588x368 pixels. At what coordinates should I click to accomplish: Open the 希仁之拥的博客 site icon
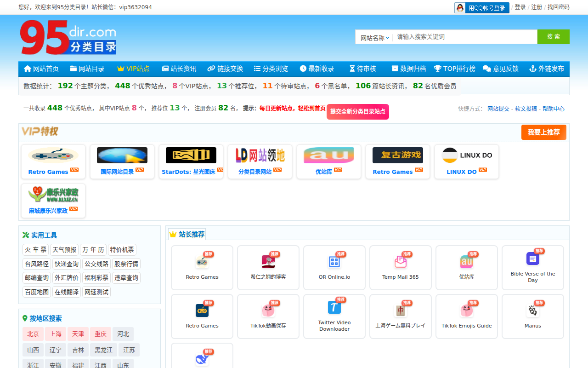(x=268, y=262)
